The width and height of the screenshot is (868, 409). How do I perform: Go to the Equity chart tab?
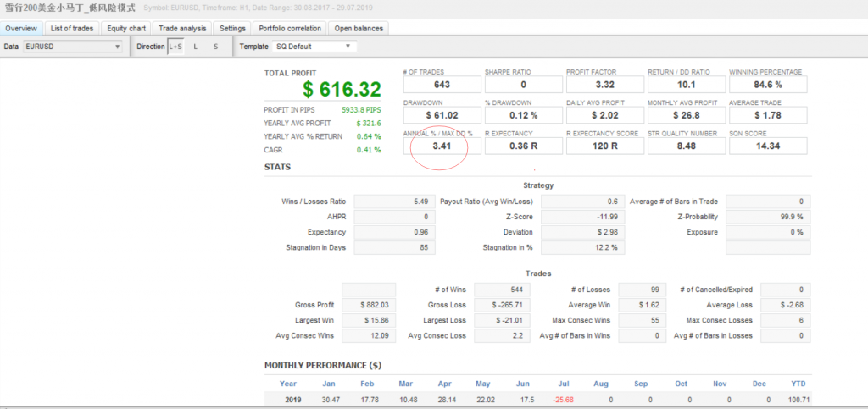[127, 28]
